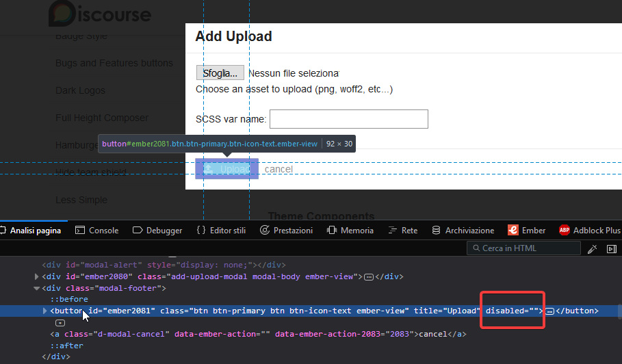Click the whitespace text node badge below button
The image size is (622, 364).
click(60, 323)
